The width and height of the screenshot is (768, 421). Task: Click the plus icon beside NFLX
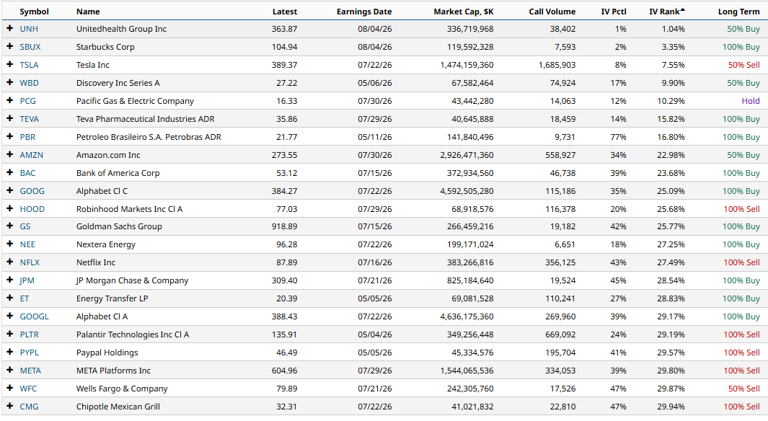tap(9, 262)
